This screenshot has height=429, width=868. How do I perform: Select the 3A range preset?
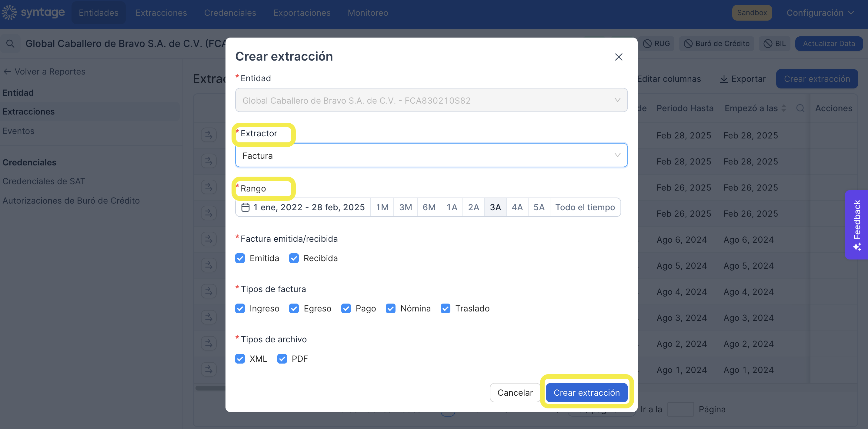[x=495, y=207]
